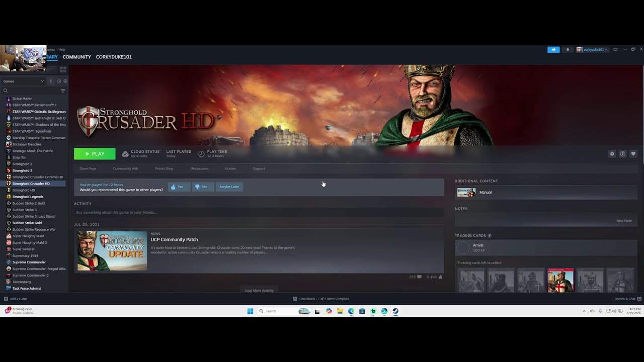Open Downloads status in bottom bar

click(321, 299)
